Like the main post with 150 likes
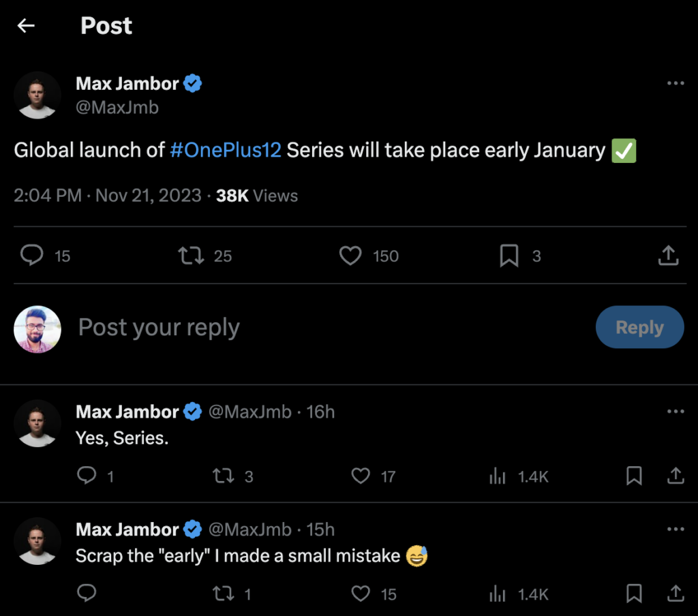Image resolution: width=698 pixels, height=616 pixels. 350,256
